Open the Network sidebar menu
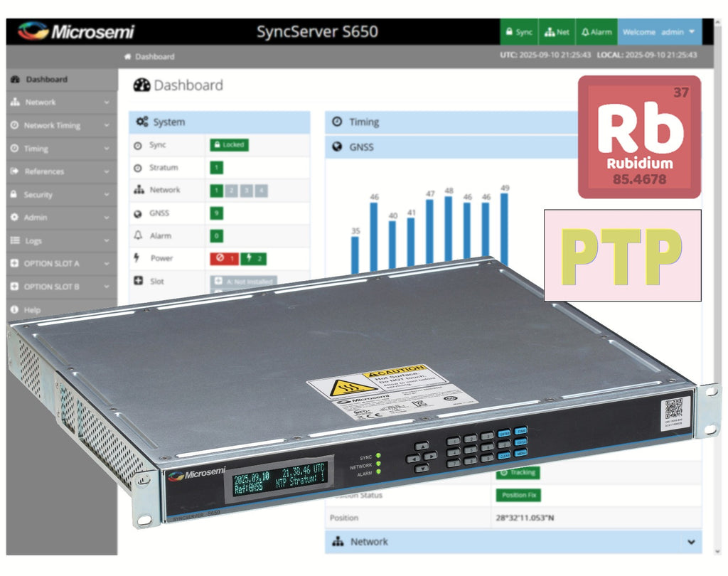 point(61,102)
